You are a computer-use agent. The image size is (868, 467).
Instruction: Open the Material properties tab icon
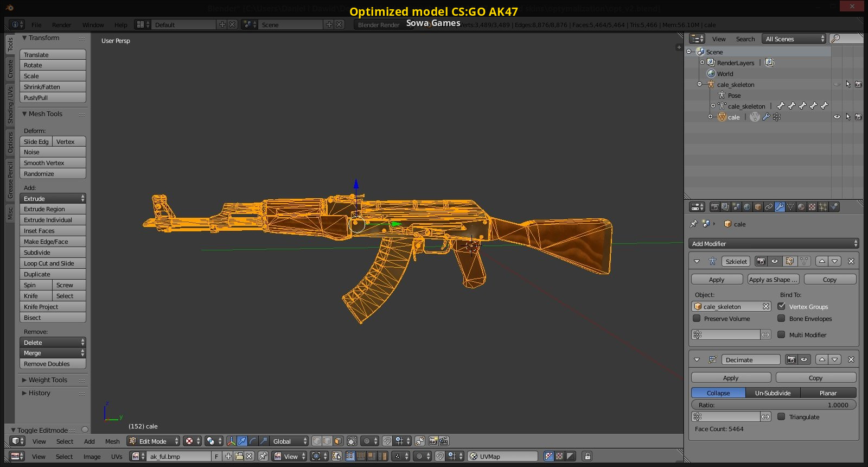click(x=801, y=207)
